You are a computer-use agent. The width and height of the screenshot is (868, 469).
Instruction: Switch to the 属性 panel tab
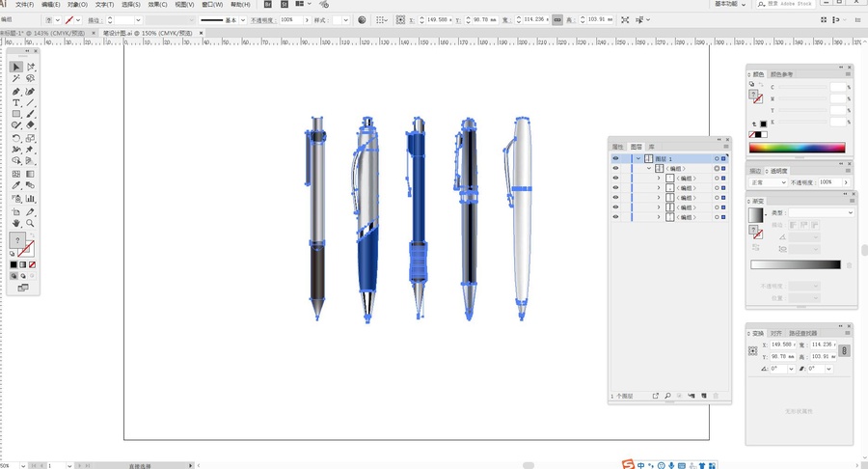pos(618,147)
